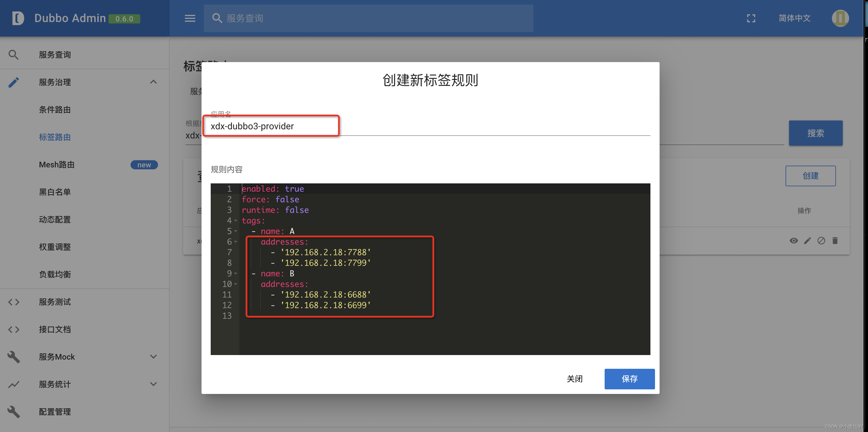View the rule with the eye icon
Viewport: 868px width, 432px height.
pyautogui.click(x=794, y=240)
